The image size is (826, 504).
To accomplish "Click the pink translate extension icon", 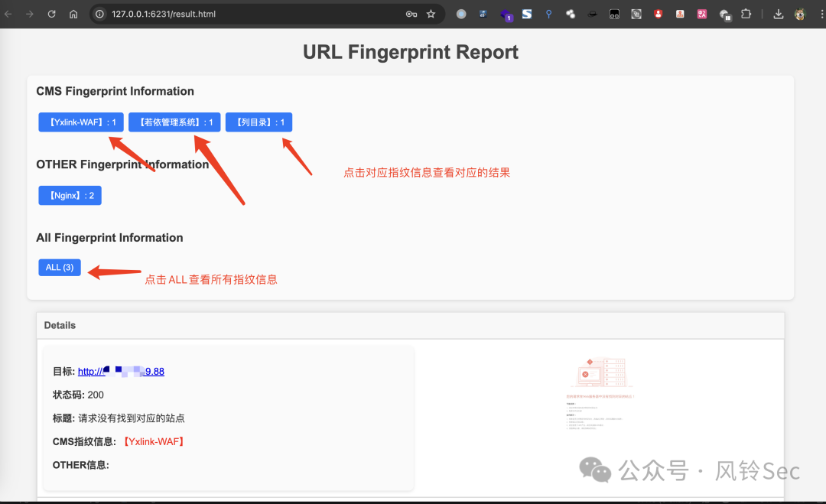I will coord(702,14).
